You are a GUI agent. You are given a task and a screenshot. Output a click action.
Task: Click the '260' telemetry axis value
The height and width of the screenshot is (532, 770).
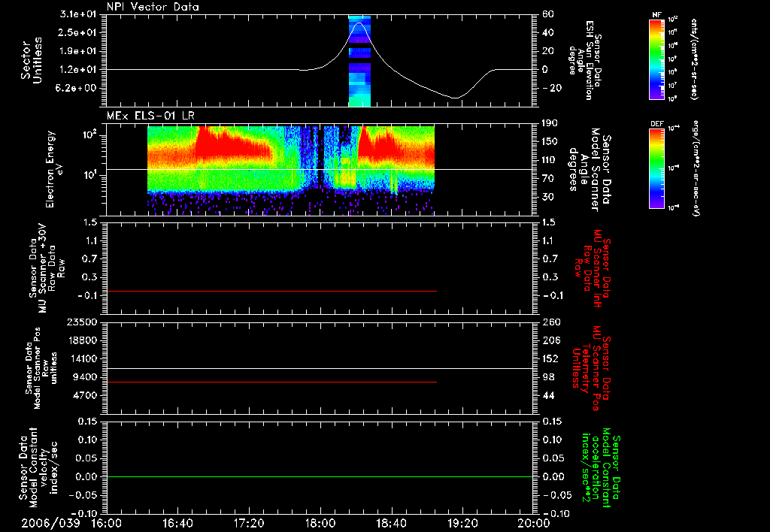click(551, 322)
